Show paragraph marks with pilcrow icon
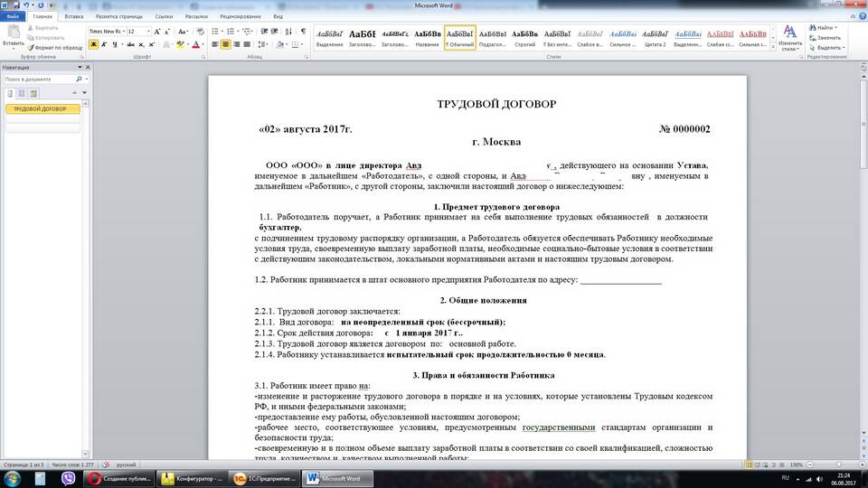This screenshot has width=868, height=488. (303, 32)
